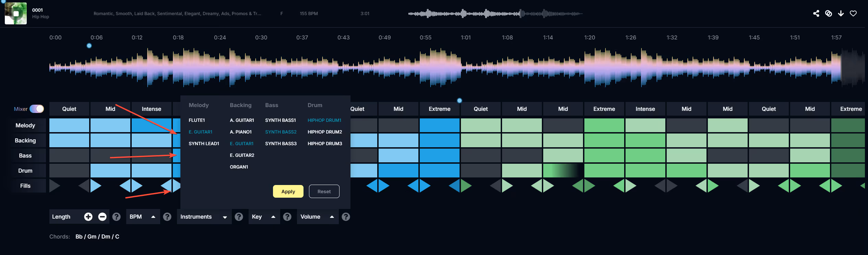Decrease length with the minus icon
Image resolution: width=868 pixels, height=255 pixels.
[102, 217]
